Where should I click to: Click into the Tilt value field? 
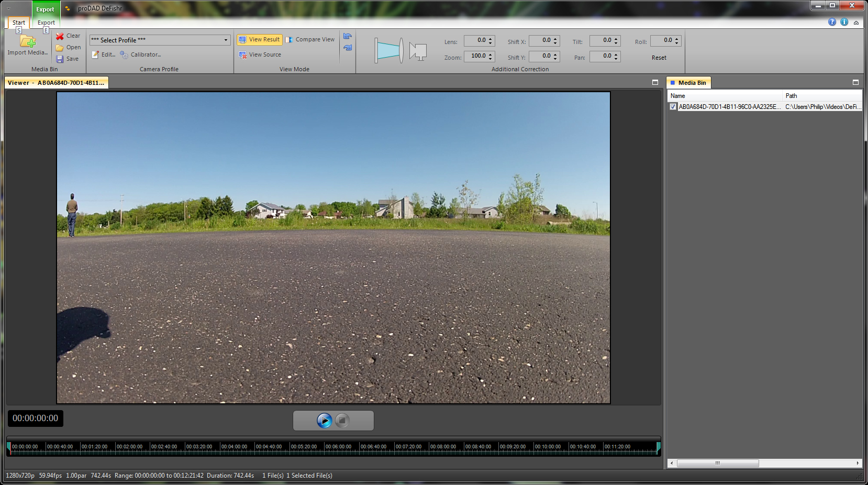(601, 40)
